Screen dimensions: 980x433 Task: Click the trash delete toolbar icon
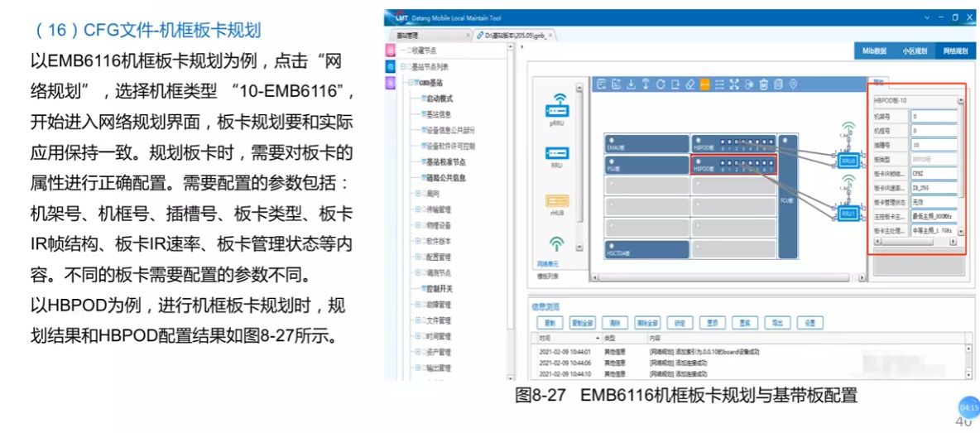click(x=763, y=84)
